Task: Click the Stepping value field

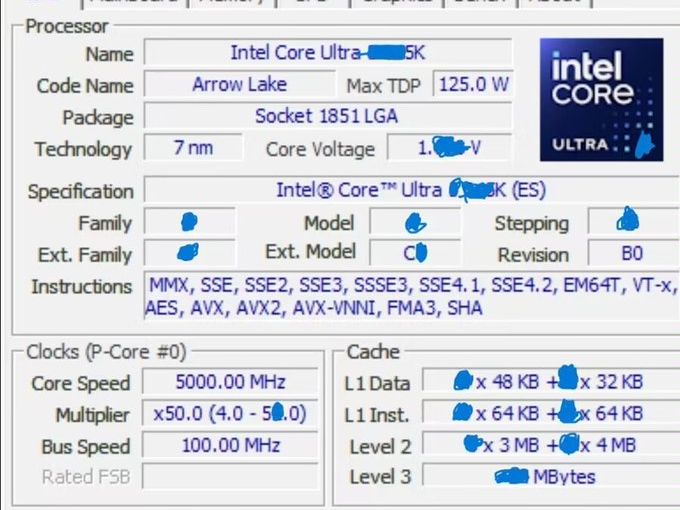Action: (634, 222)
